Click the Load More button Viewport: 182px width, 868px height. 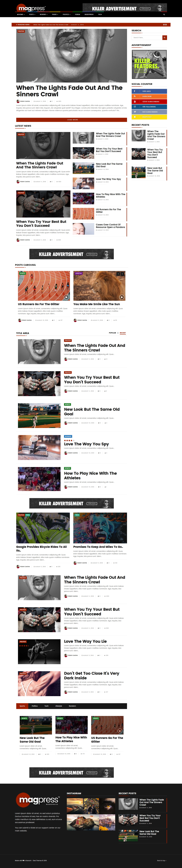pos(71,120)
